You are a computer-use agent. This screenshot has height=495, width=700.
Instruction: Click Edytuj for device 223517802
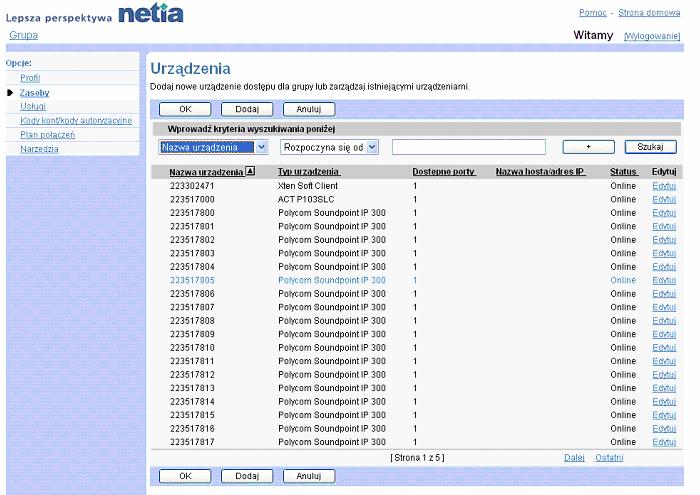point(664,240)
